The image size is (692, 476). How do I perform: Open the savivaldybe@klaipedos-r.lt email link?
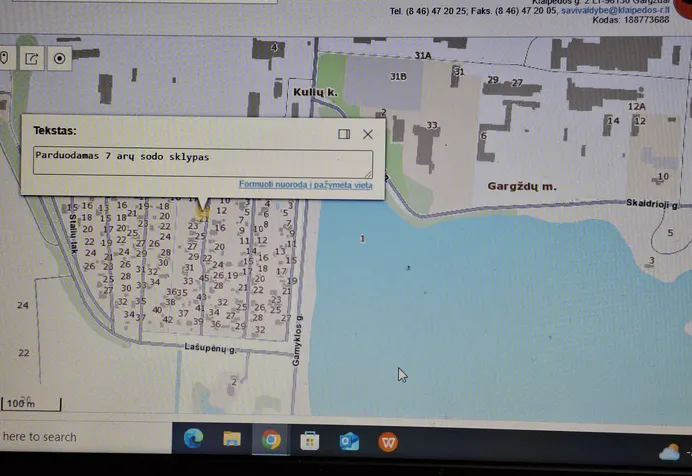(615, 10)
